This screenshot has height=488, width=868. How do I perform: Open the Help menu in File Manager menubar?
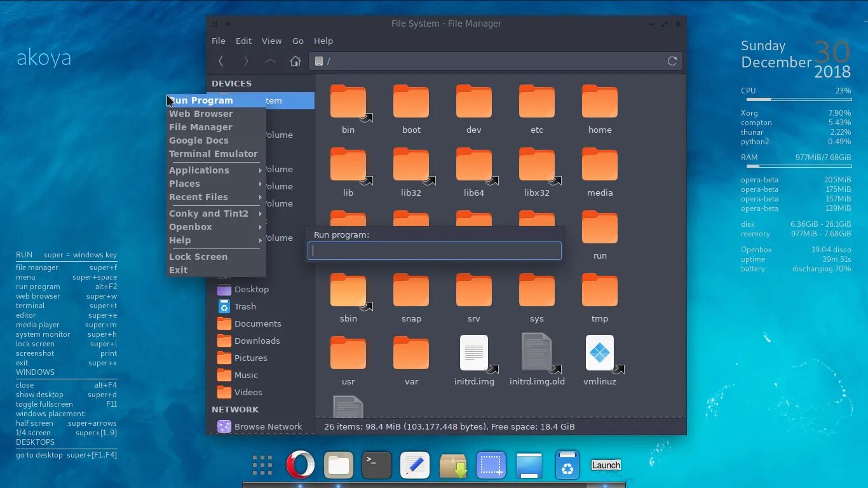click(323, 41)
